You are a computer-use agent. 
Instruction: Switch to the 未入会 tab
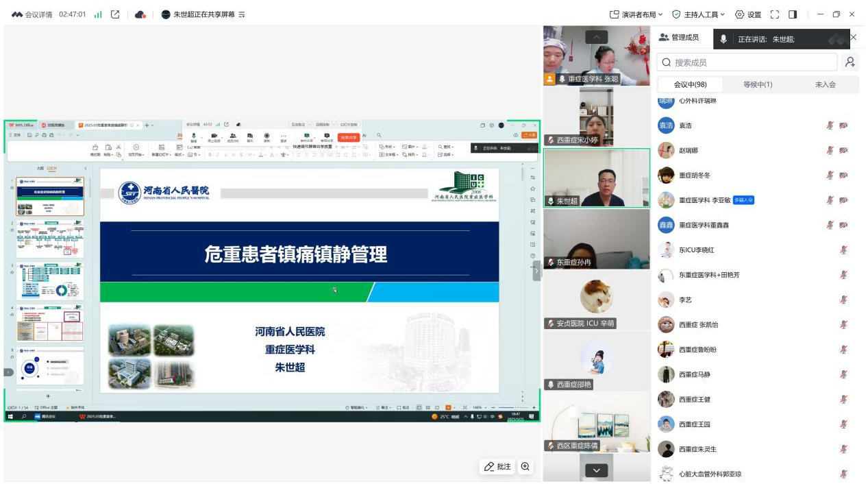click(x=825, y=84)
